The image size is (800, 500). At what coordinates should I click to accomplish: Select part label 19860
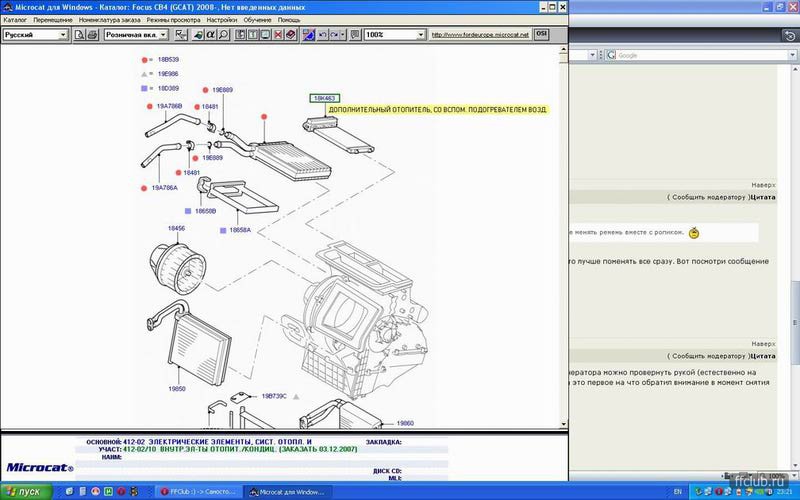pos(405,423)
